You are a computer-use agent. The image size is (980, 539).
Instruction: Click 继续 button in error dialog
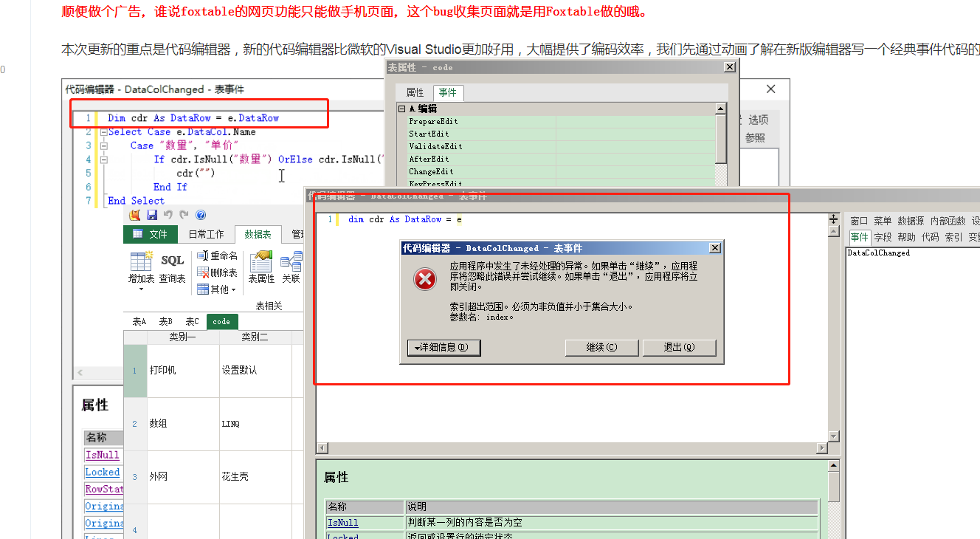pyautogui.click(x=601, y=348)
